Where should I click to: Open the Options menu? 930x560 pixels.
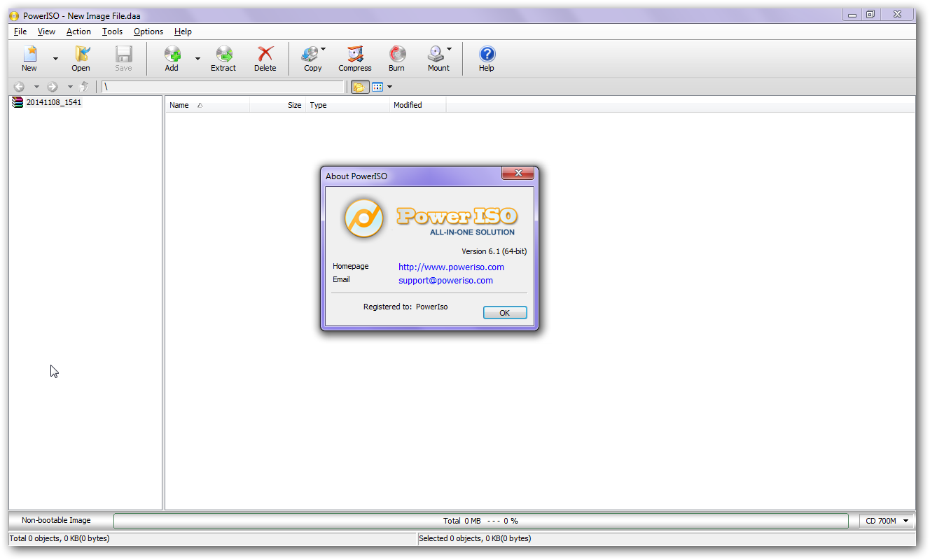pos(148,31)
